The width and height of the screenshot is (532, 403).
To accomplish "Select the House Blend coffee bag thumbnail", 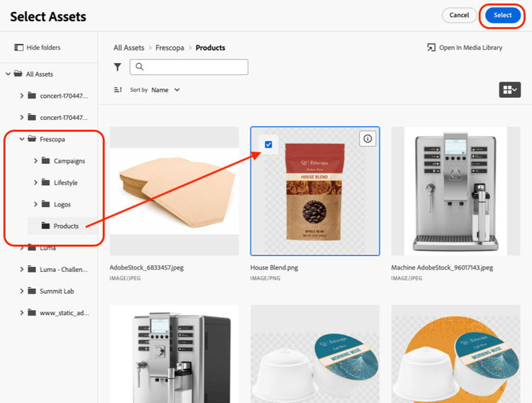I will (x=315, y=191).
